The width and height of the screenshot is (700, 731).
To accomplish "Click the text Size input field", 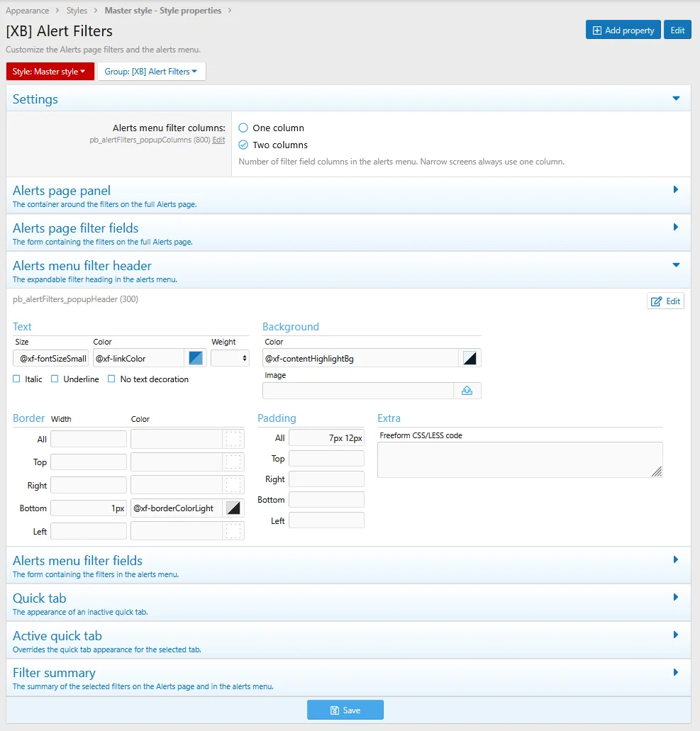I will tap(51, 359).
